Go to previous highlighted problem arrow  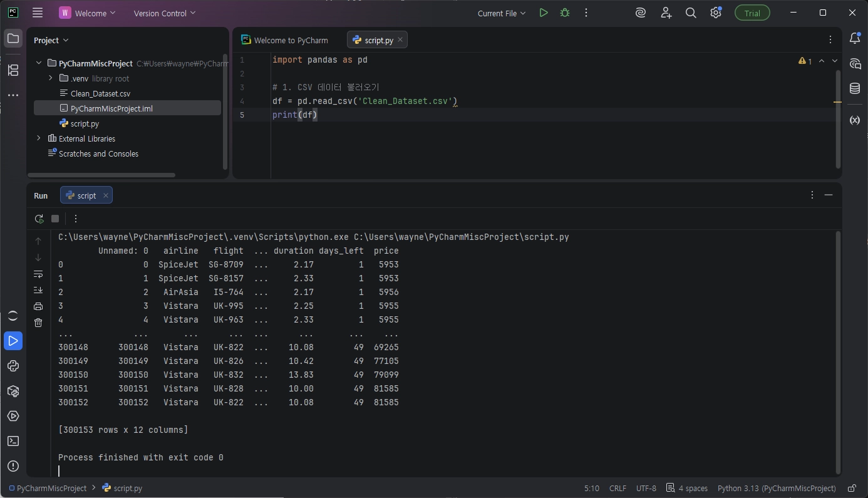[x=822, y=61]
